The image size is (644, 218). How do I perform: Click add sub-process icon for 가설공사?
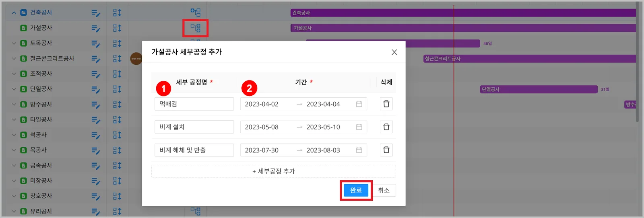coord(196,28)
